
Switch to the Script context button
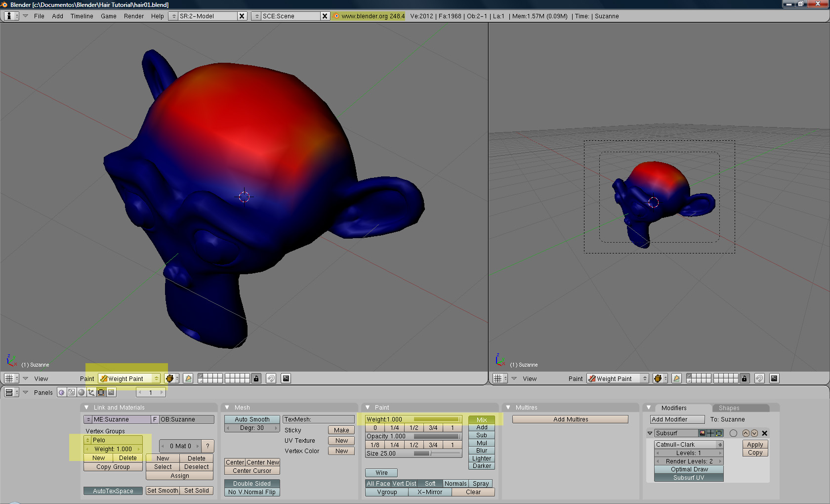pyautogui.click(x=72, y=392)
